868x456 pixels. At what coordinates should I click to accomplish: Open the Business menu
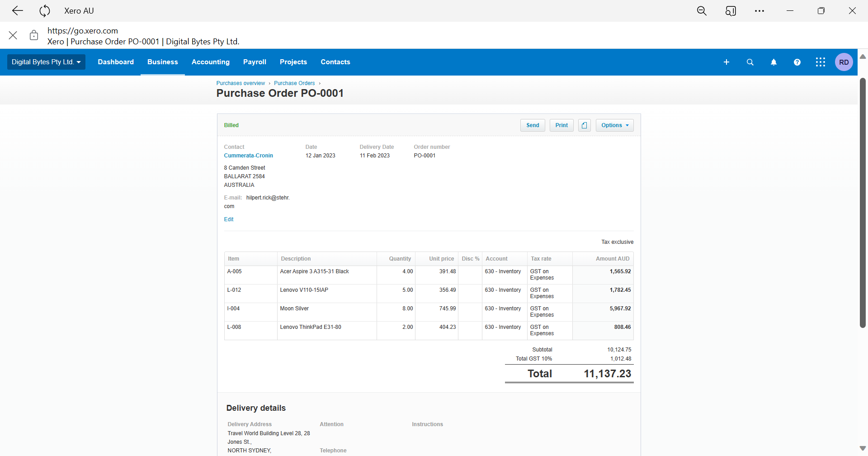click(x=163, y=62)
